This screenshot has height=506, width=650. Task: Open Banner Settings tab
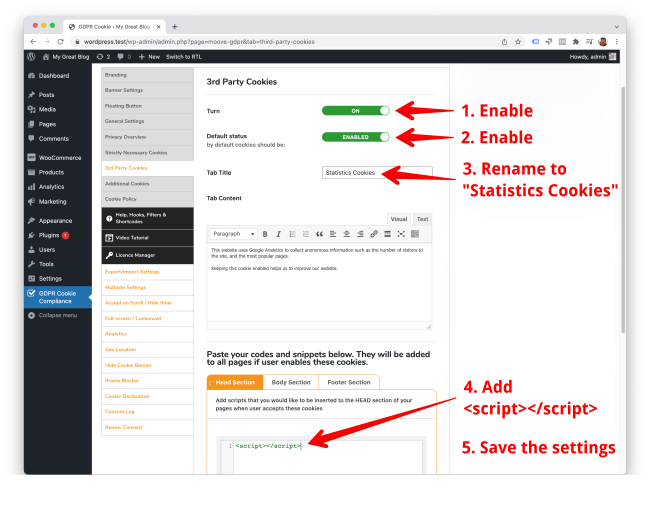(147, 90)
